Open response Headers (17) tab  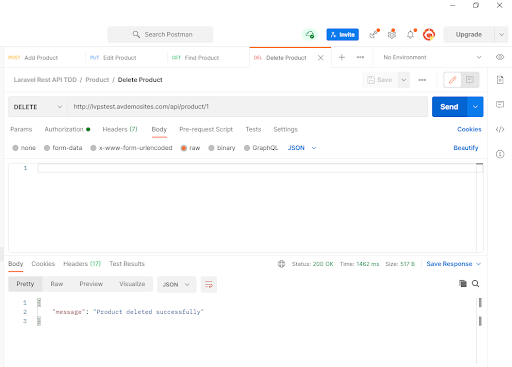click(x=82, y=264)
